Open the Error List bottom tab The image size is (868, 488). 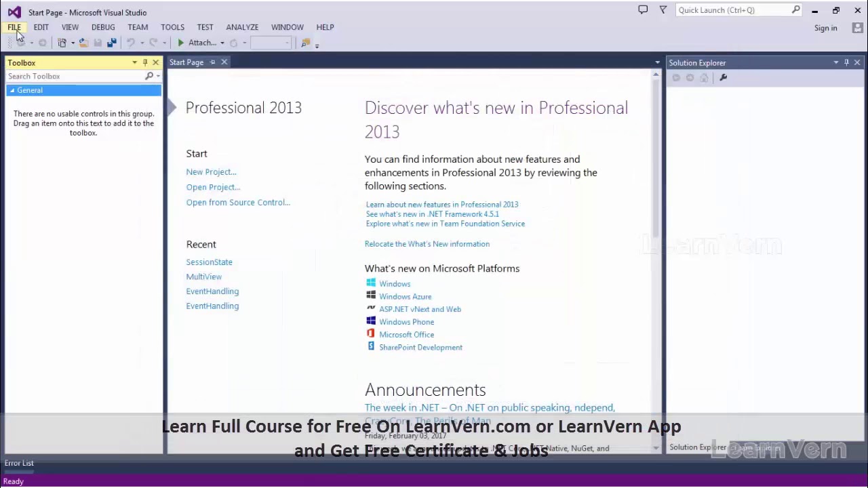(19, 463)
